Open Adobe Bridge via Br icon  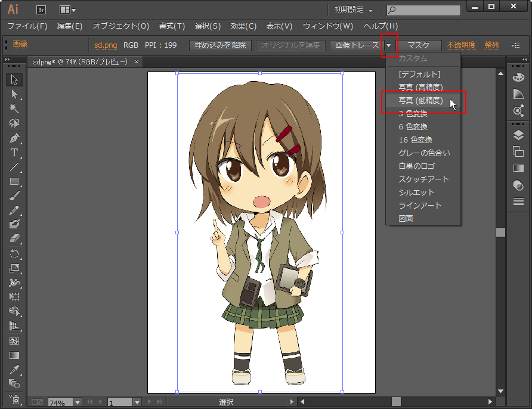[x=42, y=10]
